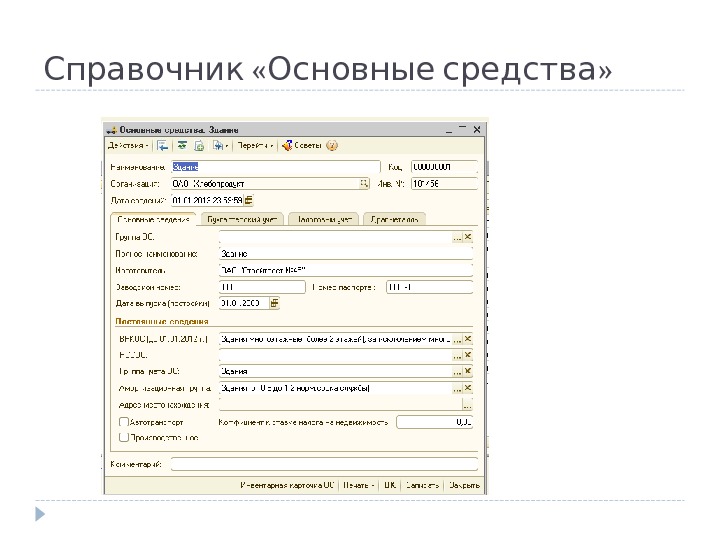The height and width of the screenshot is (540, 720).
Task: Minimize the Основные средства window
Action: pos(449,130)
